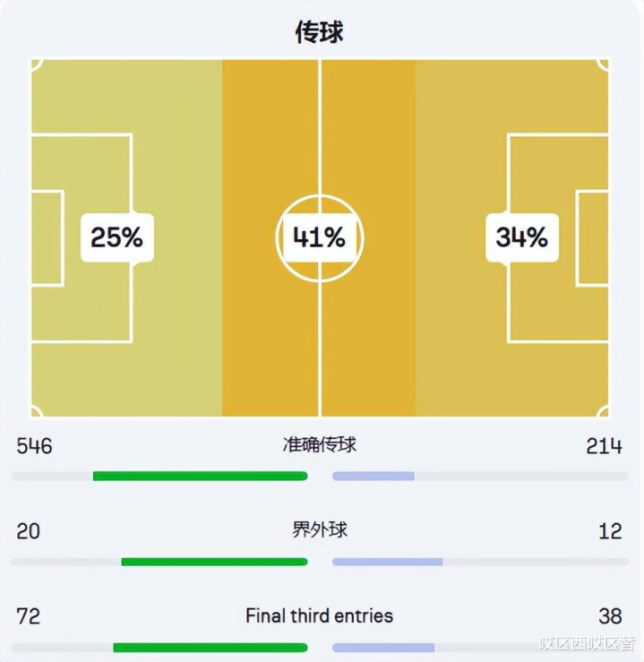
Task: Click the blue 准确传球 bar
Action: coord(374,477)
